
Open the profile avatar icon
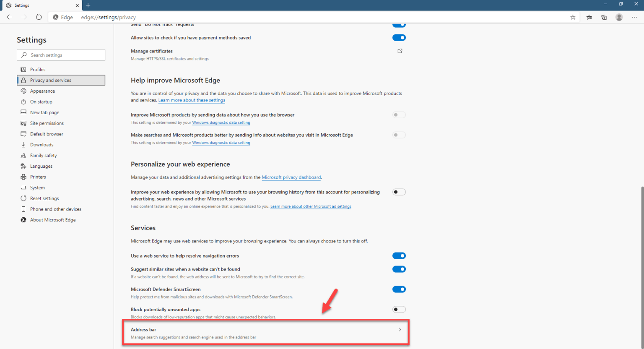619,17
